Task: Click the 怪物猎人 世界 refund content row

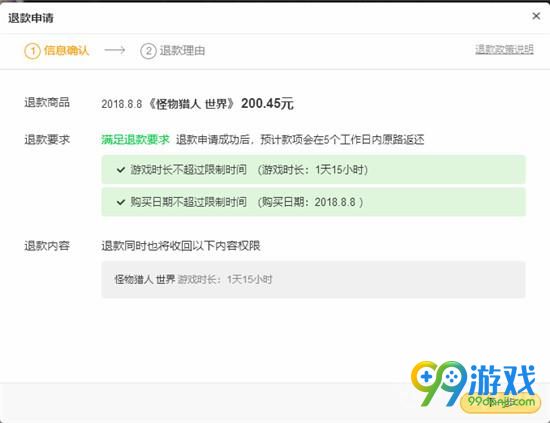Action: [313, 280]
